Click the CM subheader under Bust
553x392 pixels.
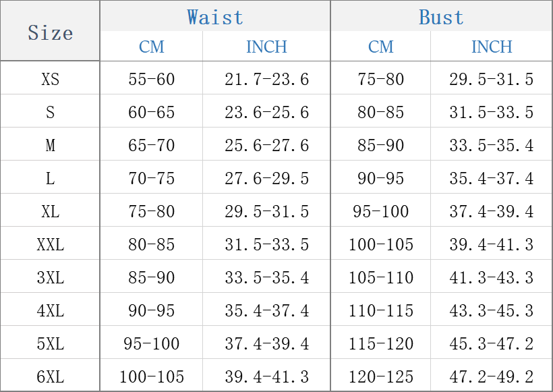381,47
